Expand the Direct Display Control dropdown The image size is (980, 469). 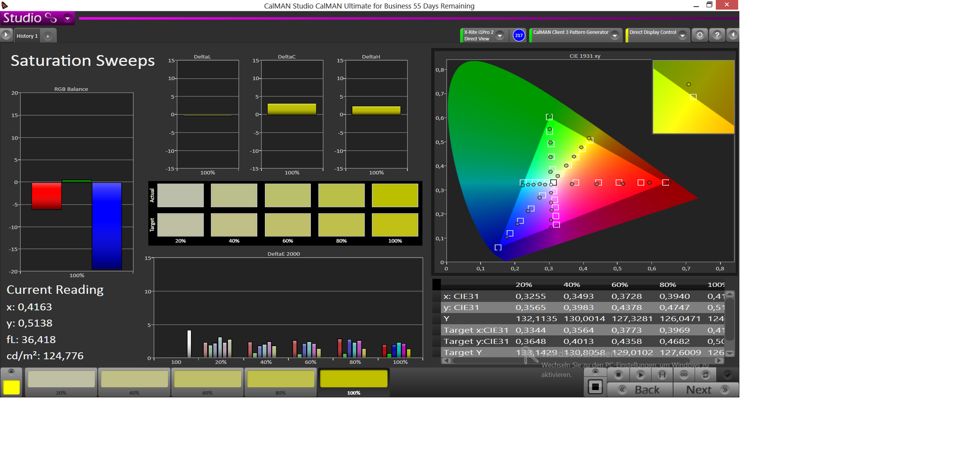pyautogui.click(x=682, y=35)
